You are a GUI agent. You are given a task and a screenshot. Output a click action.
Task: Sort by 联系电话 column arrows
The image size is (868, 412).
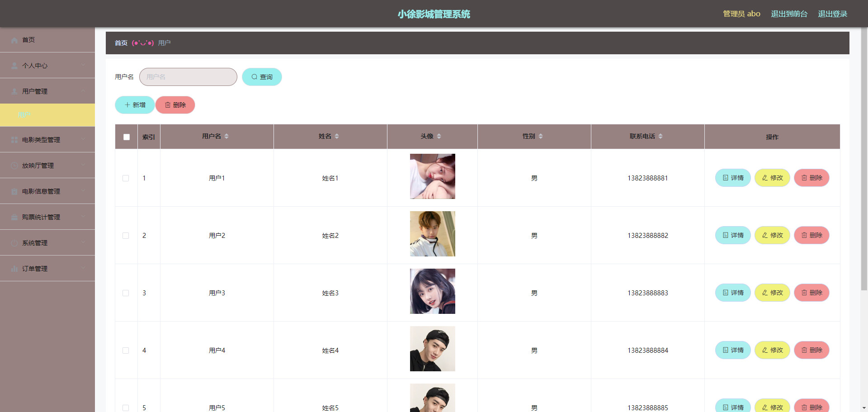[660, 136]
